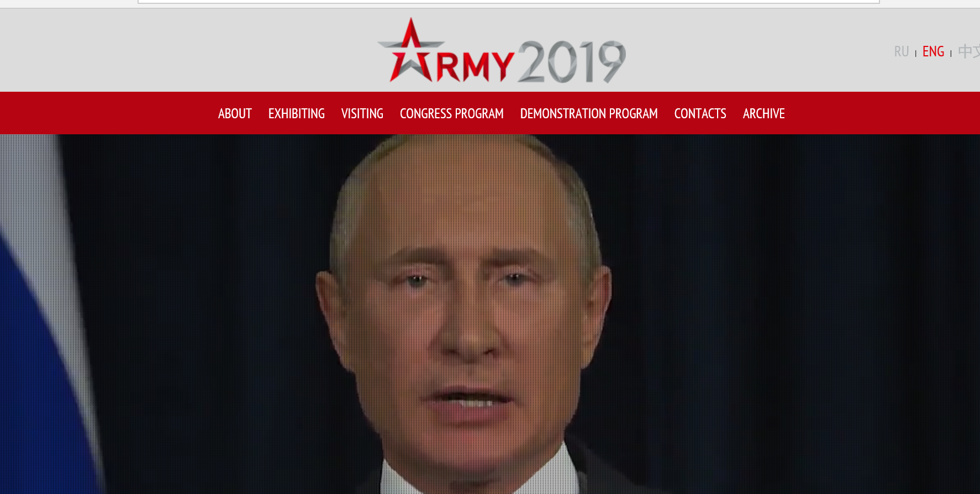
Task: Select the ENG language option
Action: [934, 51]
